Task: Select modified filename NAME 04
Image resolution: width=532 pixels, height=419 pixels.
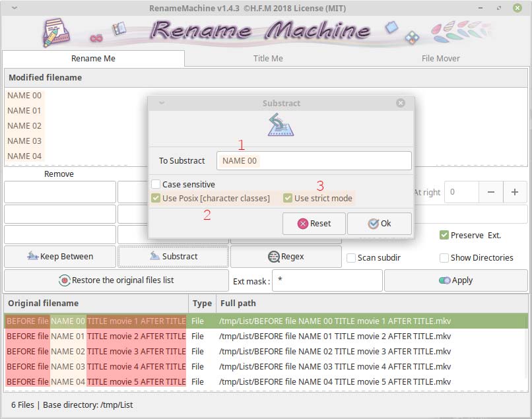Action: [24, 156]
